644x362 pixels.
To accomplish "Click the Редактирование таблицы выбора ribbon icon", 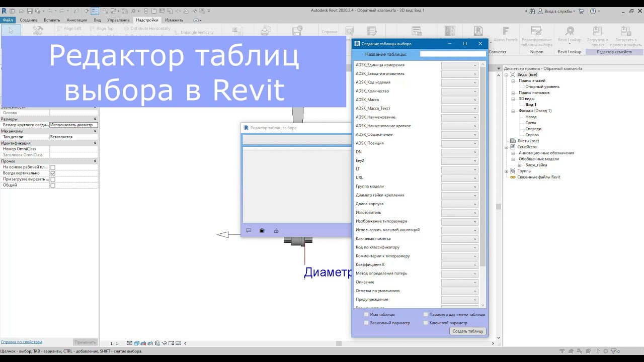I will tap(537, 32).
